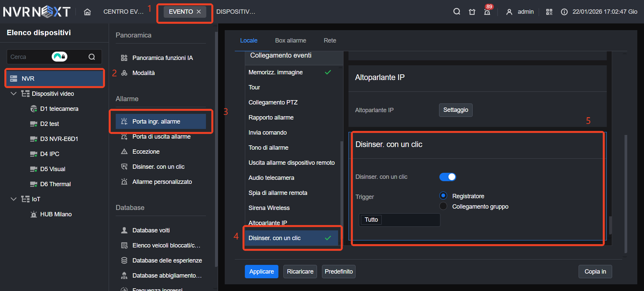Open the QR code icon

[549, 12]
